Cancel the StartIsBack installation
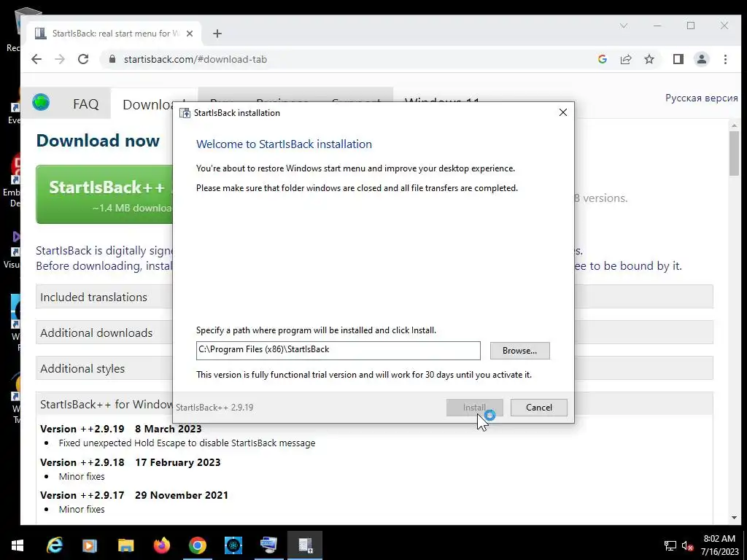This screenshot has height=560, width=747. pyautogui.click(x=539, y=407)
